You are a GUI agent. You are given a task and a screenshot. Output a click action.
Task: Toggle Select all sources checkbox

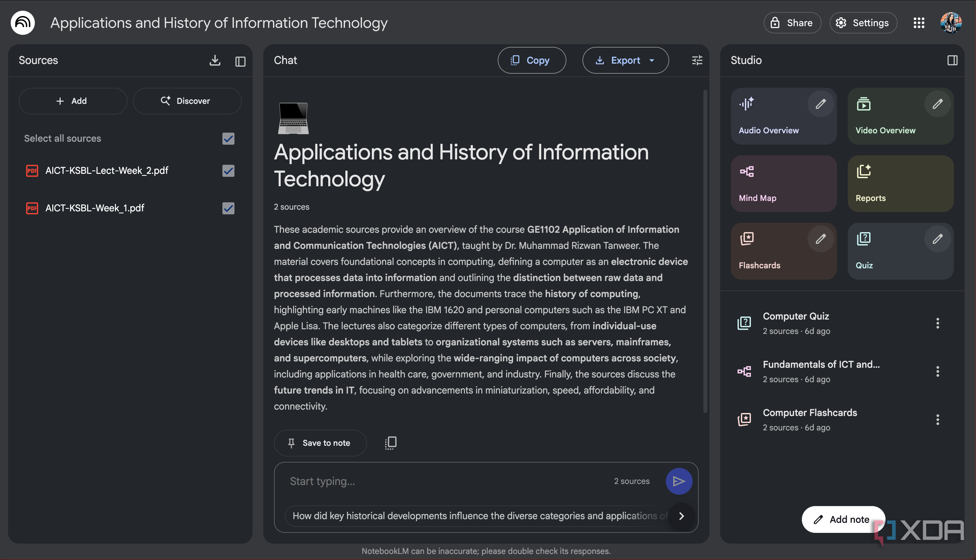tap(228, 138)
